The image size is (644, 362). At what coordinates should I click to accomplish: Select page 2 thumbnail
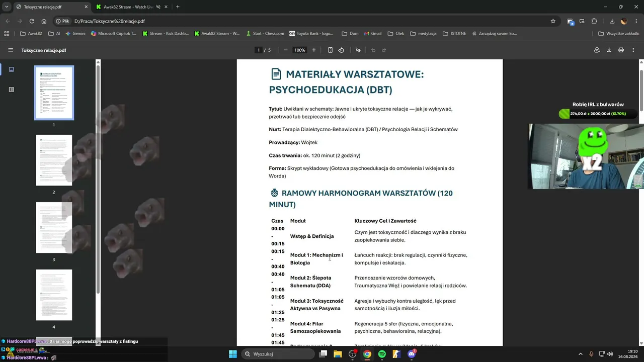pos(54,160)
